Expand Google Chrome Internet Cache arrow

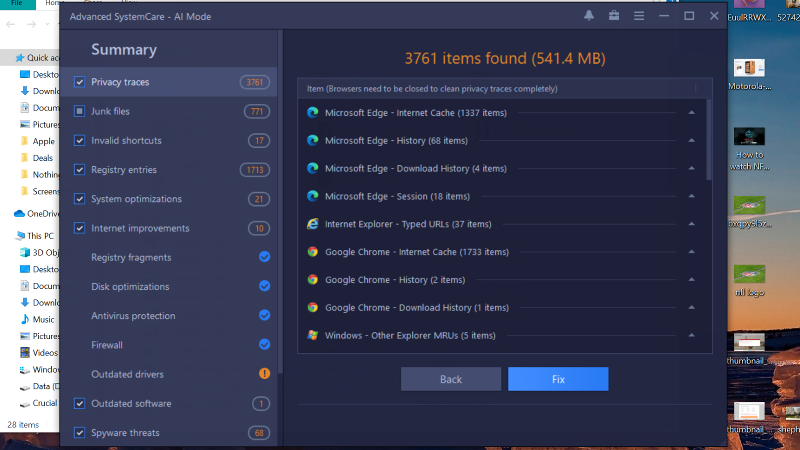click(691, 252)
